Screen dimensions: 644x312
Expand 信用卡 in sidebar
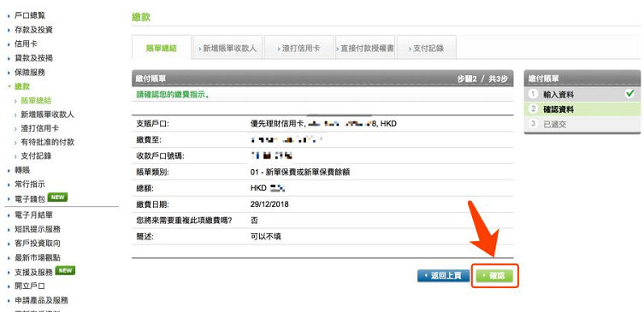(x=26, y=44)
